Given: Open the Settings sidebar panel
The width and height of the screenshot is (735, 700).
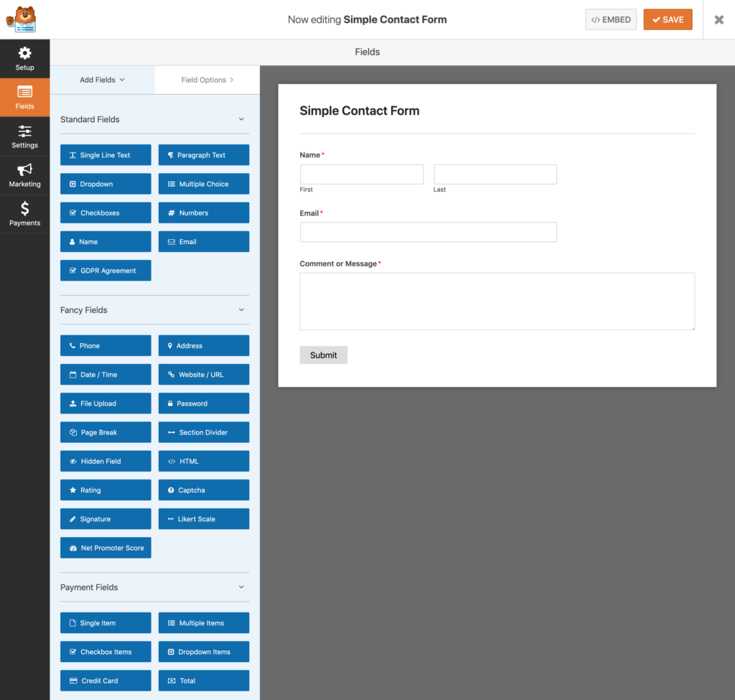Looking at the screenshot, I should tap(24, 136).
